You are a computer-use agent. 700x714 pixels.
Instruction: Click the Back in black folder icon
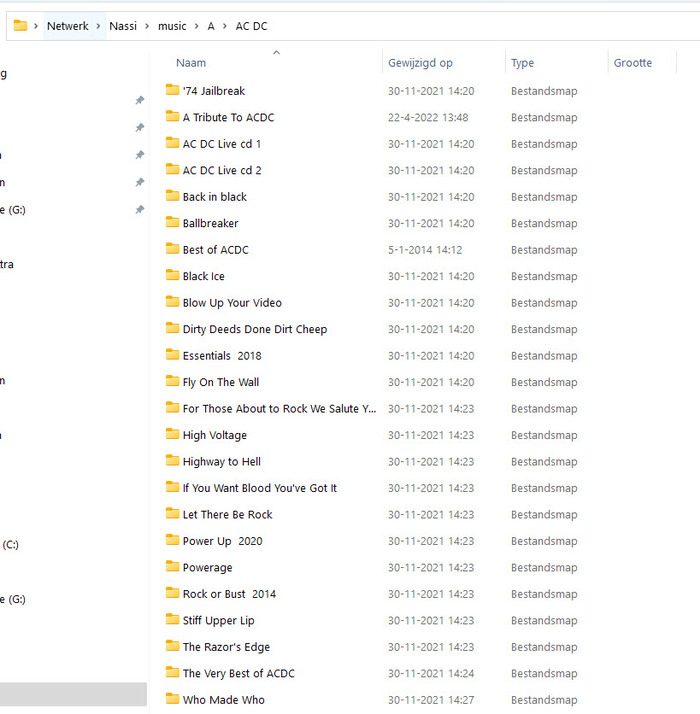pos(172,196)
